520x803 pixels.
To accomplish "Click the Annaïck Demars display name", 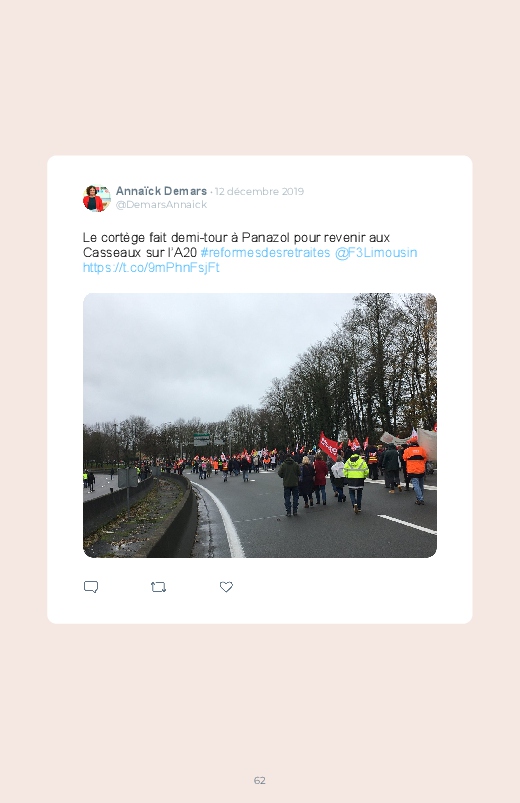I will [x=161, y=191].
